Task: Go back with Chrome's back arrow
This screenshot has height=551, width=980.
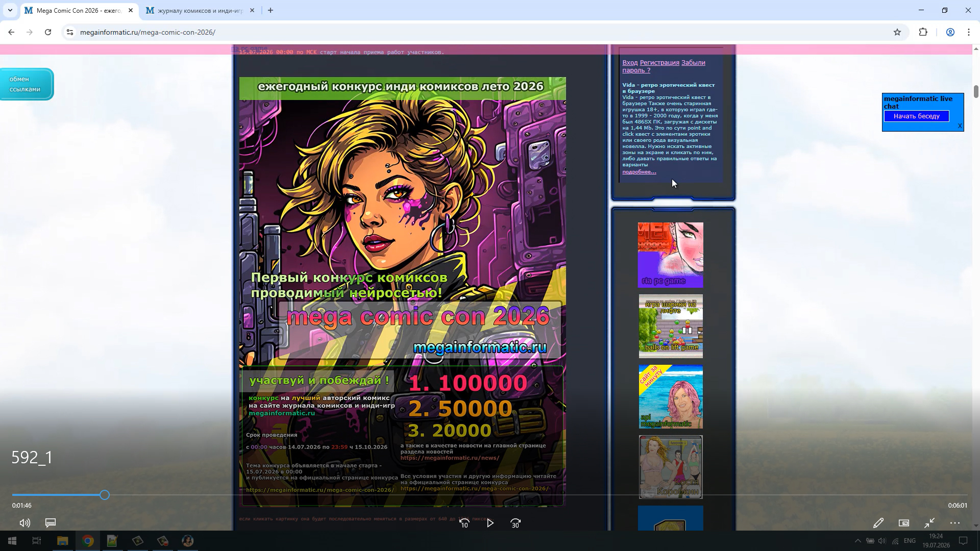Action: [x=11, y=32]
